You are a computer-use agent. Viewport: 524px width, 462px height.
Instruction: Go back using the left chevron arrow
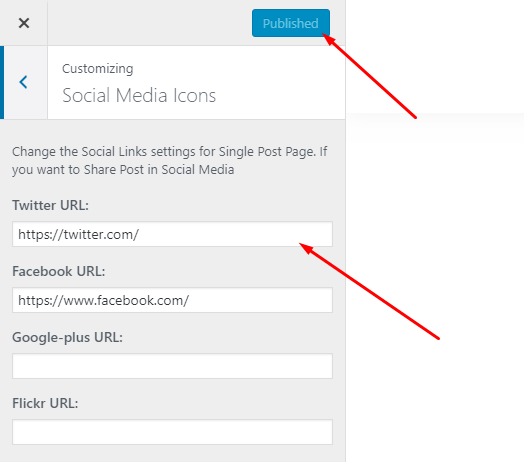click(23, 82)
